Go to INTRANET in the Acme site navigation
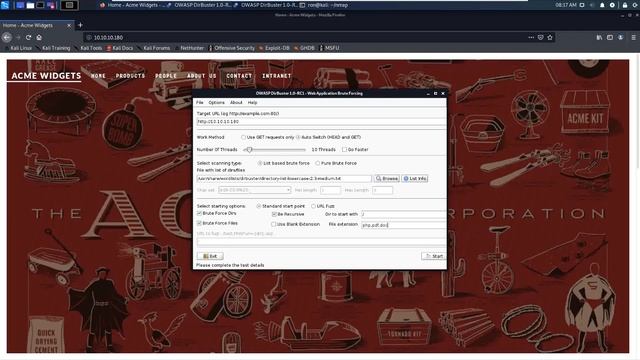 [277, 76]
